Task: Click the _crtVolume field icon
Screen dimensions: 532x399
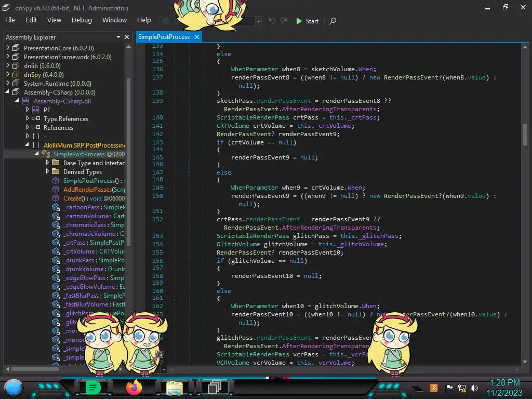Action: click(56, 251)
